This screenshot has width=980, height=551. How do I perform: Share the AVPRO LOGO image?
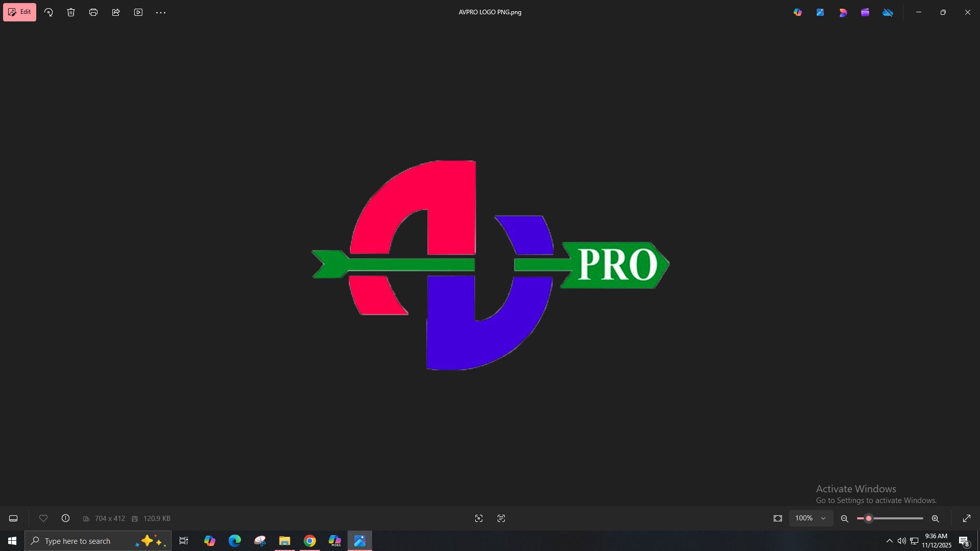click(x=116, y=12)
